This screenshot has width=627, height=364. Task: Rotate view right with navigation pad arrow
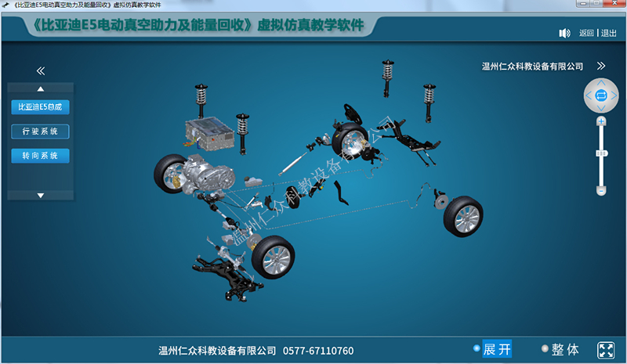614,96
